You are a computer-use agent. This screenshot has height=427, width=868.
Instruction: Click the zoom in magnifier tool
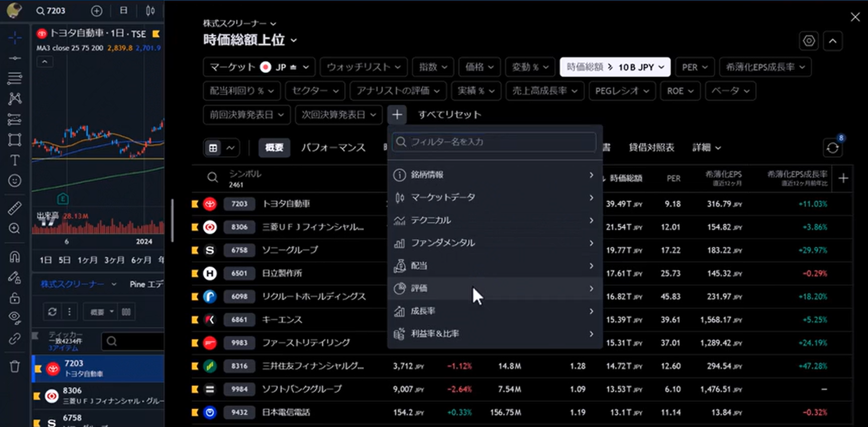click(15, 228)
